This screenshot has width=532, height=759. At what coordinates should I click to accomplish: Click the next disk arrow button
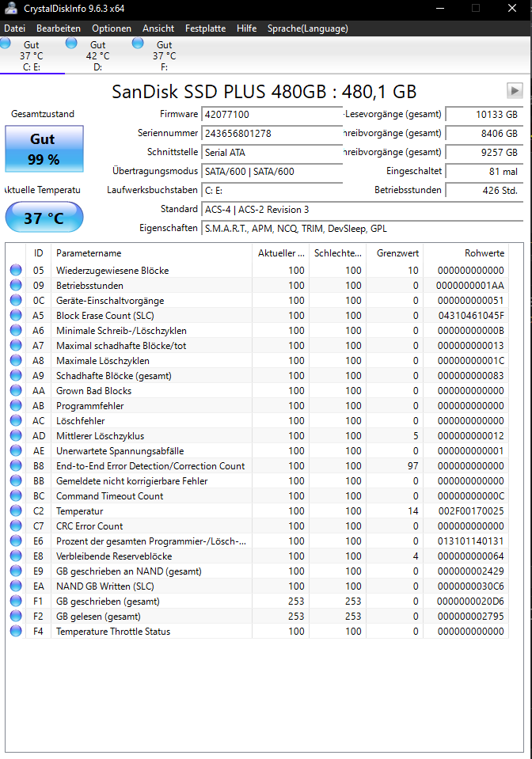click(515, 90)
